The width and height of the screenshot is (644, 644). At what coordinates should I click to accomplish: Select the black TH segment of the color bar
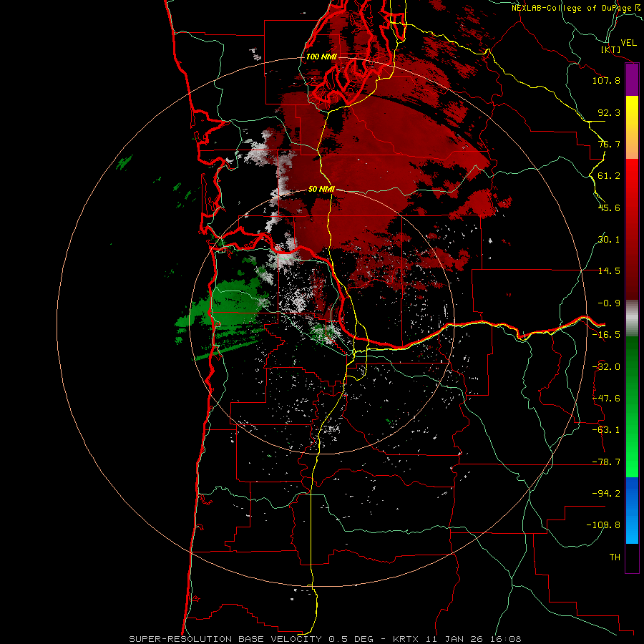(x=632, y=557)
